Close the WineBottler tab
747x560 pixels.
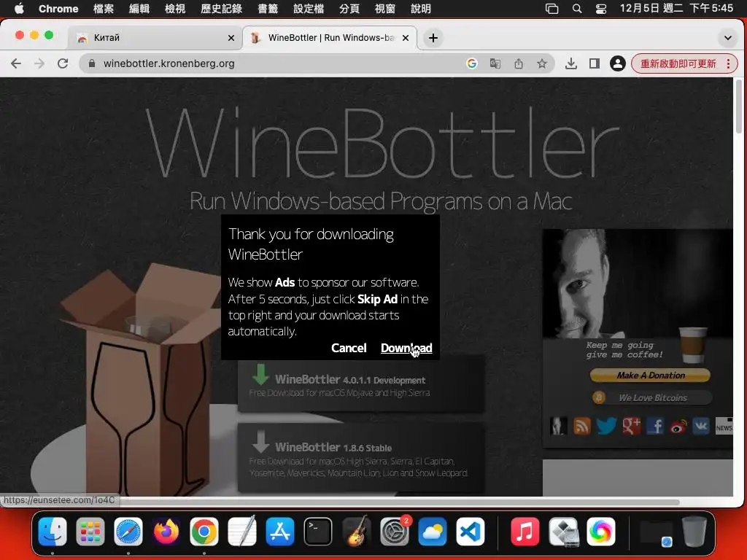pos(406,38)
